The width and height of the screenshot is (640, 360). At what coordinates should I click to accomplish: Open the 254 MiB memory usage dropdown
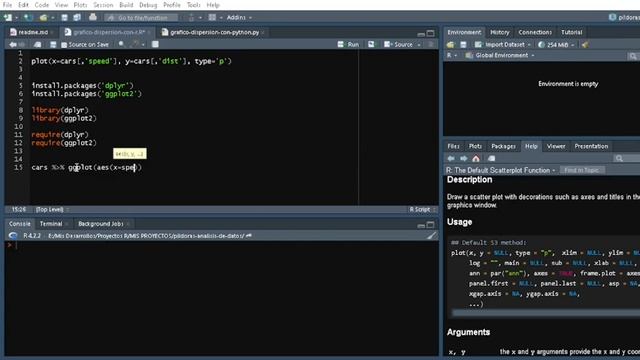[556, 44]
